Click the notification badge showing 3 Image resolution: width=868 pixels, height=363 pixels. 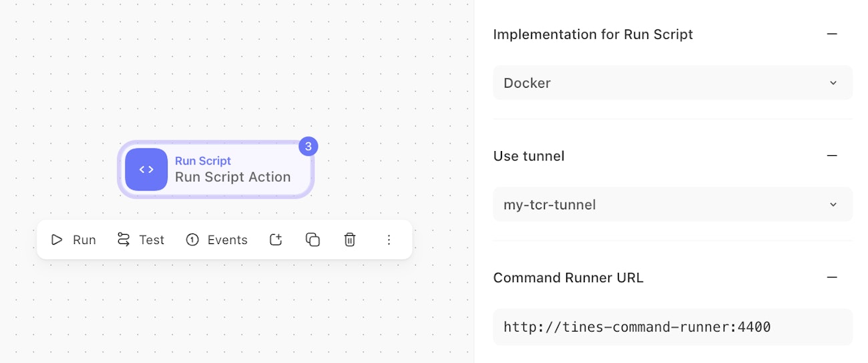[x=308, y=146]
